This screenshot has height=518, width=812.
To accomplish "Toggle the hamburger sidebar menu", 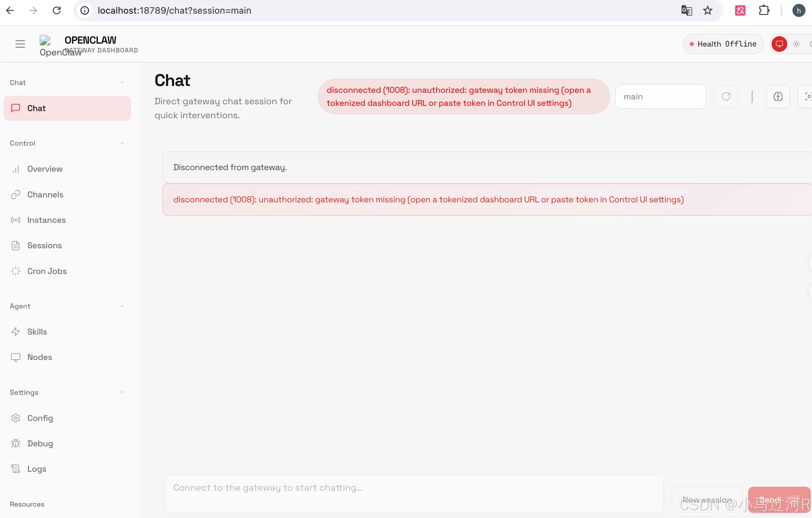I will coord(20,44).
